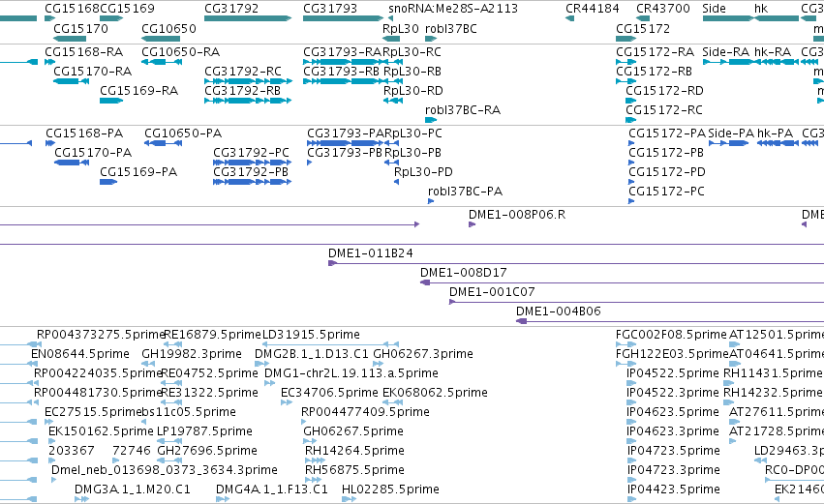
Task: Select the IP04423.5prime EST label
Action: 673,489
